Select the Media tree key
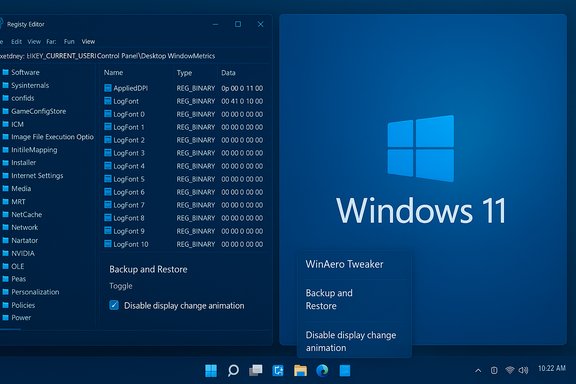 click(x=21, y=189)
